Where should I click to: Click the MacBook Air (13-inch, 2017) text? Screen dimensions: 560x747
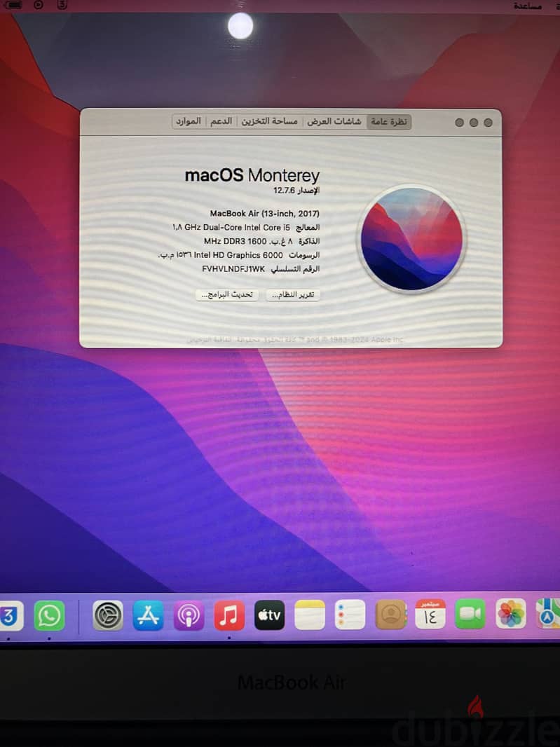(x=264, y=214)
